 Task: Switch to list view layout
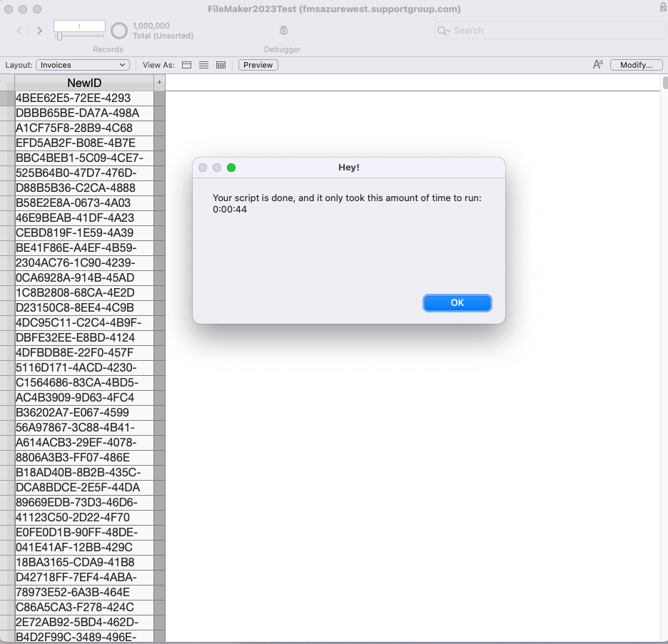(x=203, y=65)
